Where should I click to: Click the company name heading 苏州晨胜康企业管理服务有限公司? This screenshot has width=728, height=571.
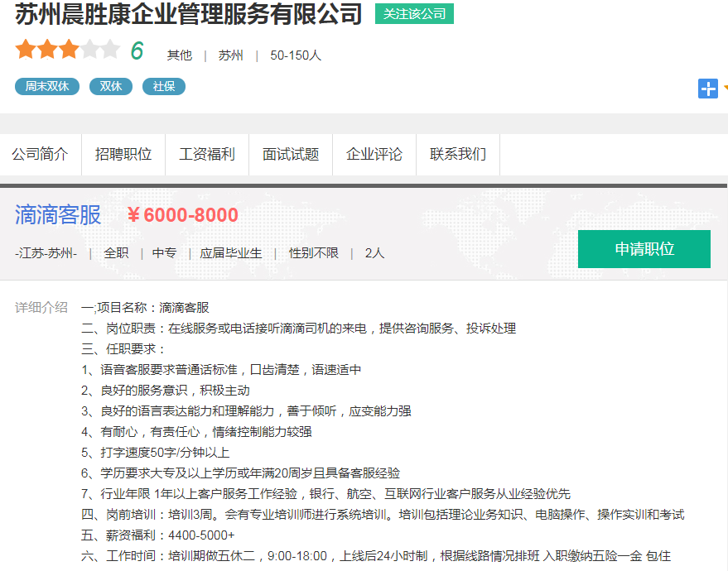pyautogui.click(x=189, y=14)
